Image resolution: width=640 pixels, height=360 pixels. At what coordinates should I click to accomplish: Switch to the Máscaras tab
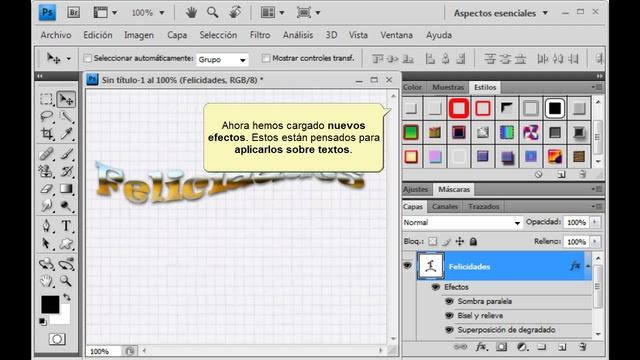click(x=454, y=189)
